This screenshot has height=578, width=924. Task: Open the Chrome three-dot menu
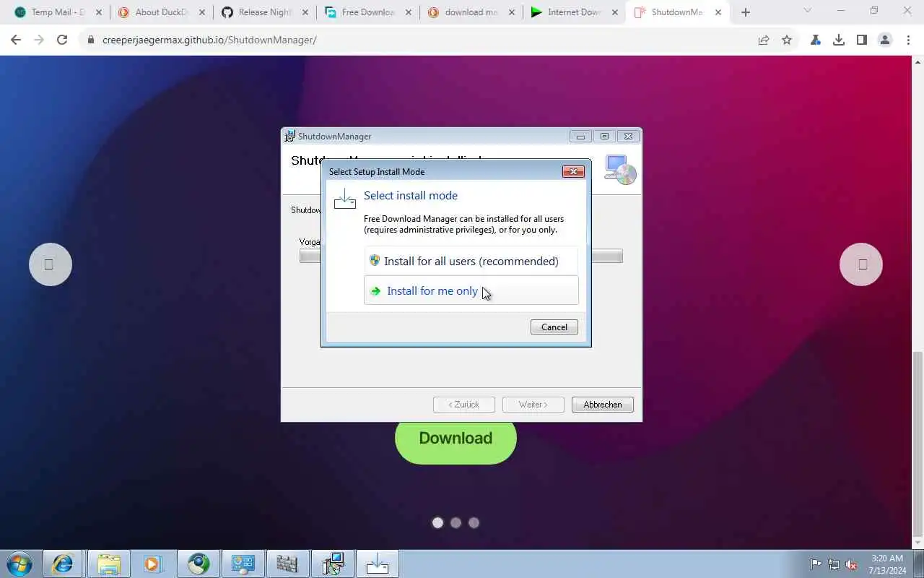point(908,40)
